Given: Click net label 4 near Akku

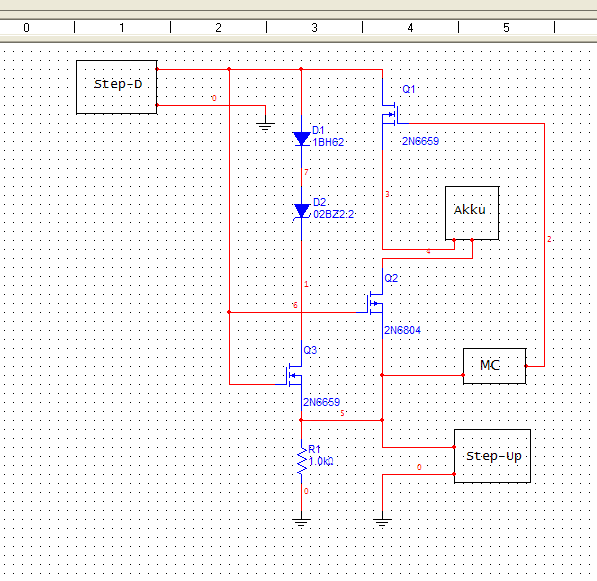Looking at the screenshot, I should coord(428,251).
